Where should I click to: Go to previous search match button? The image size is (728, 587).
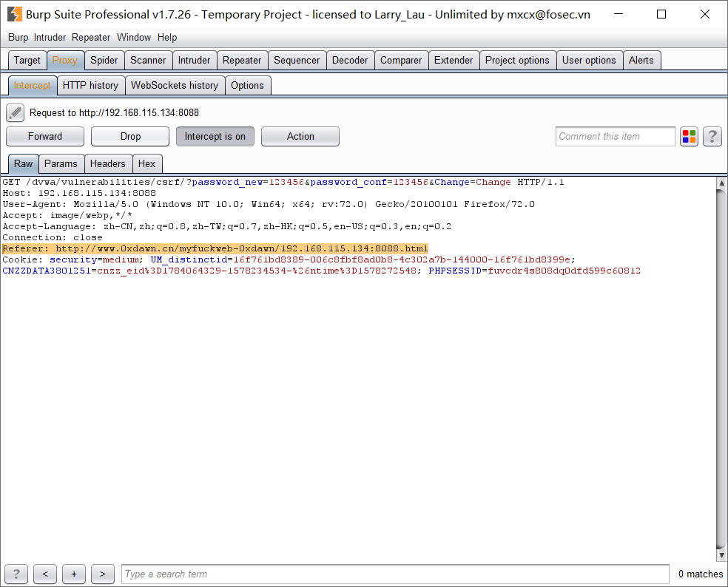[45, 574]
